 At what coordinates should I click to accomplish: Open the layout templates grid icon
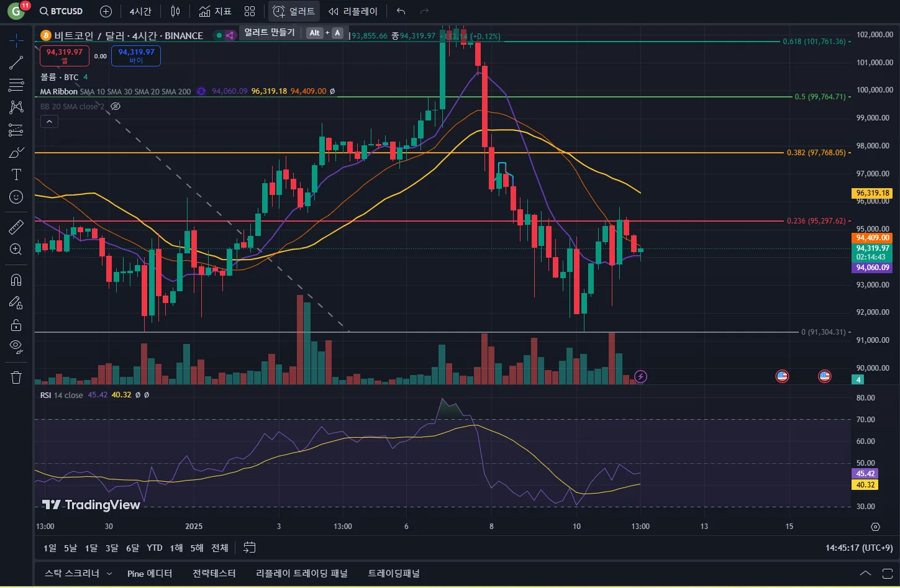point(250,11)
